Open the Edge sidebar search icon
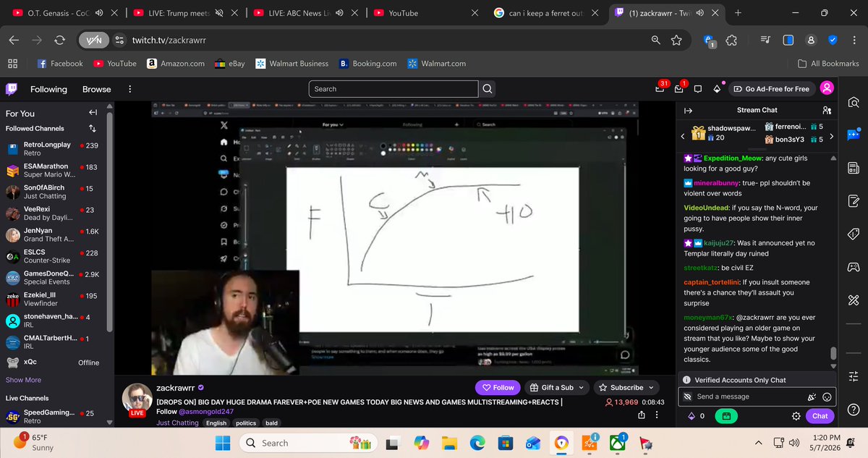 tap(854, 102)
